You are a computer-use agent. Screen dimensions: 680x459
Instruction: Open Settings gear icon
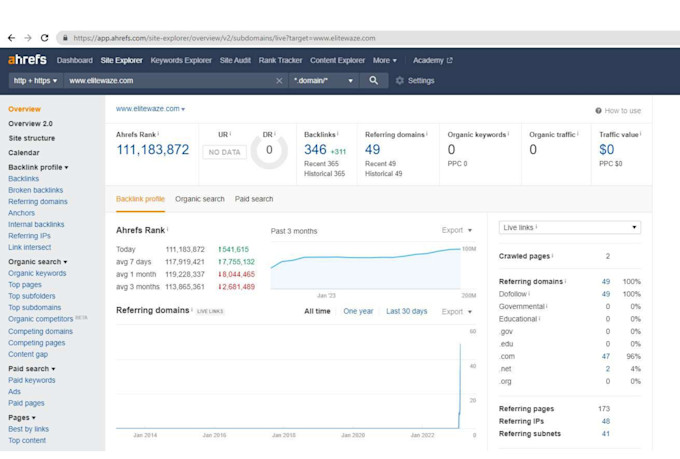pyautogui.click(x=399, y=81)
